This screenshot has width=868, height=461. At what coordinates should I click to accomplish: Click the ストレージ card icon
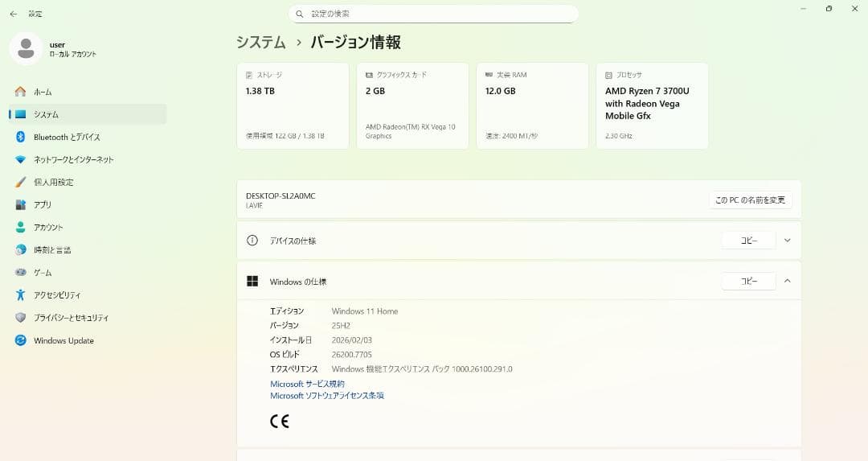click(x=249, y=75)
